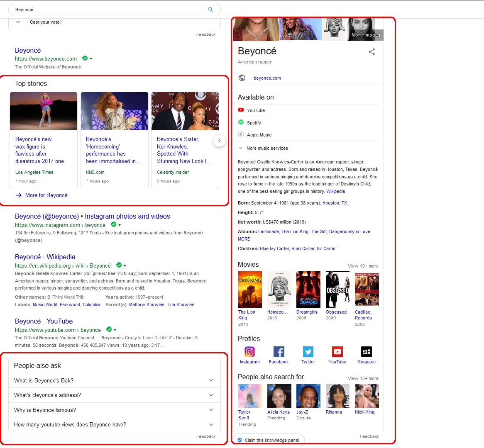Open the wax figure top story card

(x=44, y=140)
